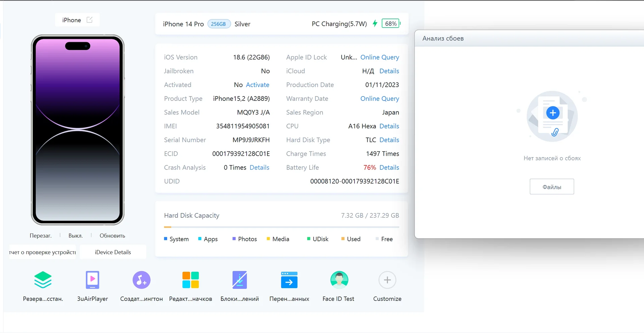Click the PC Charging(5.7W) status text
This screenshot has width=644, height=333.
pyautogui.click(x=339, y=24)
